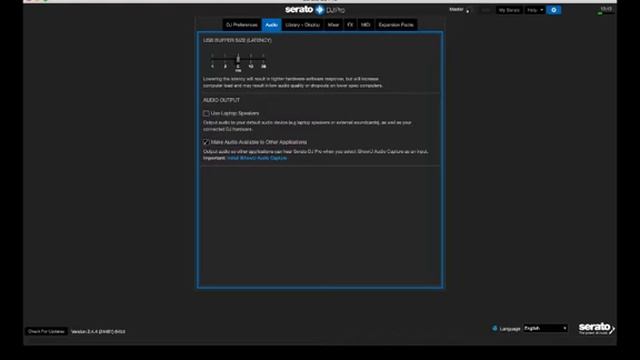This screenshot has height=360, width=640.
Task: Open the MIDI tab
Action: (365, 25)
